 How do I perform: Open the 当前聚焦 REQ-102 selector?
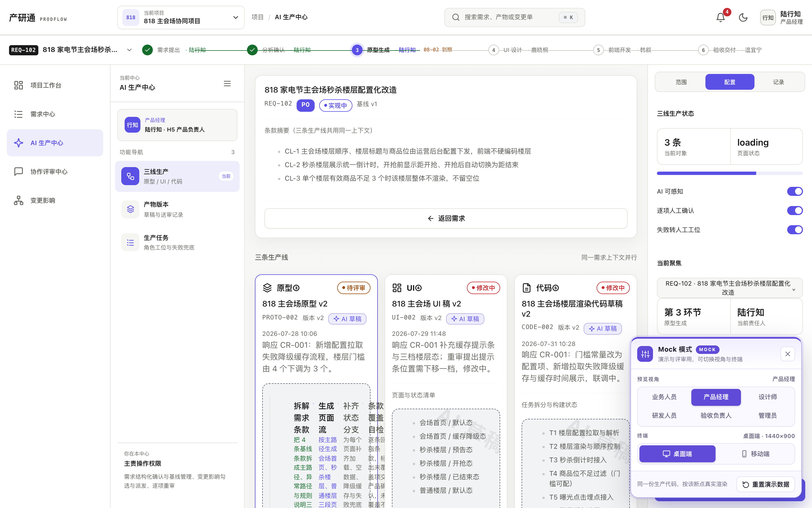[x=729, y=288]
